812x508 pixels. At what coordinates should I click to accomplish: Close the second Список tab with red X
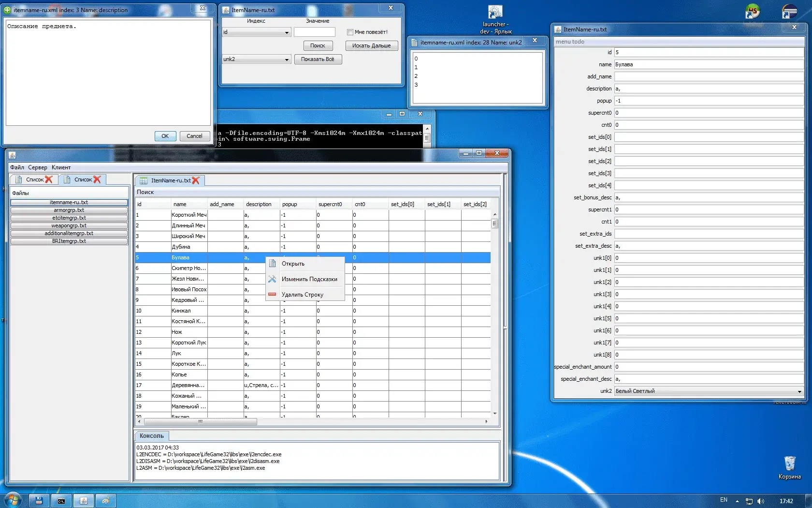[x=97, y=179]
